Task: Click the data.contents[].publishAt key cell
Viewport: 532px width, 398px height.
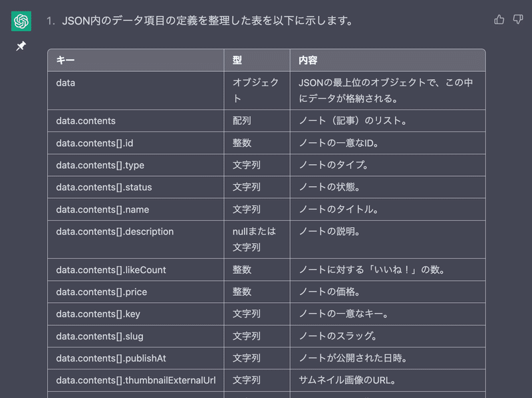Action: point(136,358)
